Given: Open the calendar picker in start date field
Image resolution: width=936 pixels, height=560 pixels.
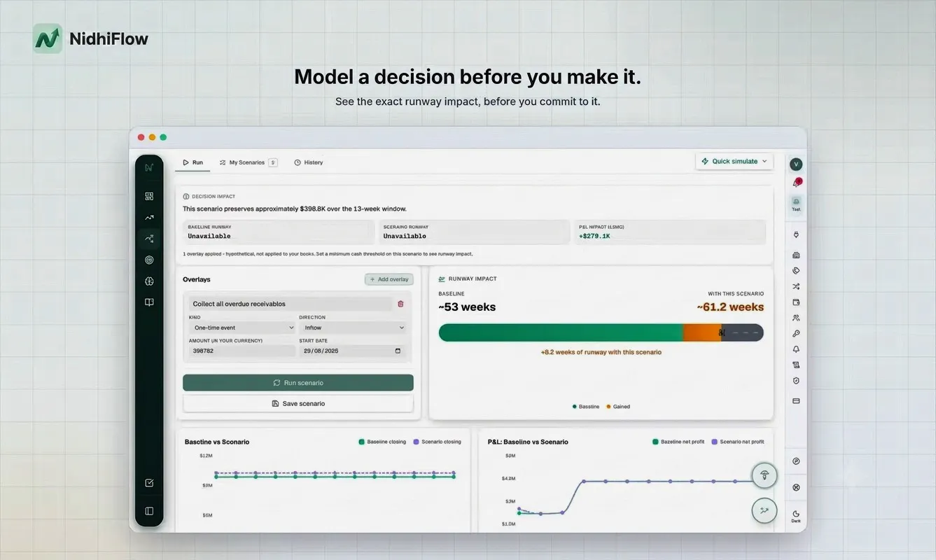Looking at the screenshot, I should [x=398, y=351].
